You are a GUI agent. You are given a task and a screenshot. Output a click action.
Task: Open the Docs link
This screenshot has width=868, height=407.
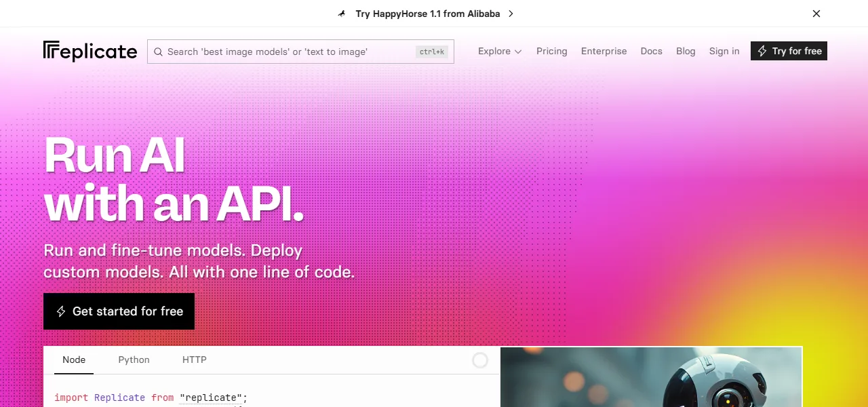point(651,51)
